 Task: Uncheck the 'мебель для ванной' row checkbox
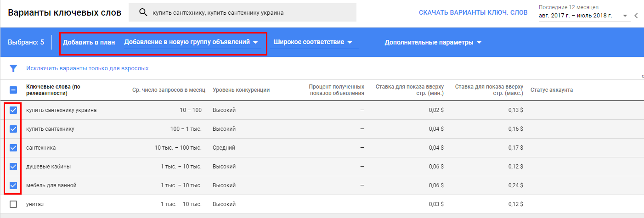point(14,185)
